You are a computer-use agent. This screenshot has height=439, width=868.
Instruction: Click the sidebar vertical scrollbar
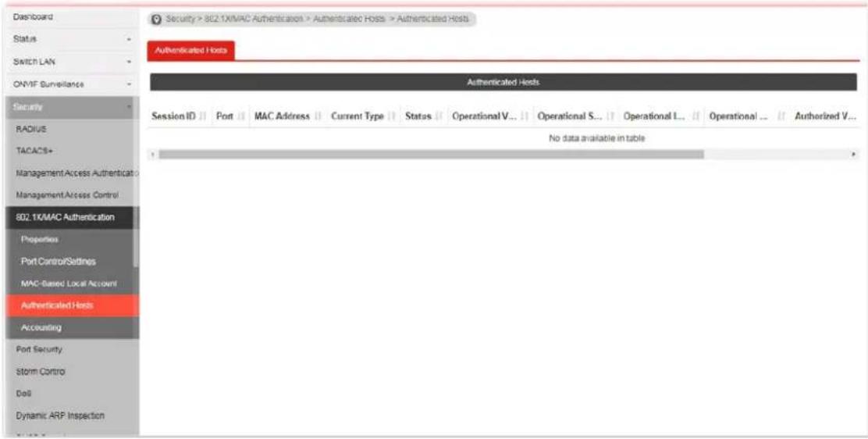(136, 238)
